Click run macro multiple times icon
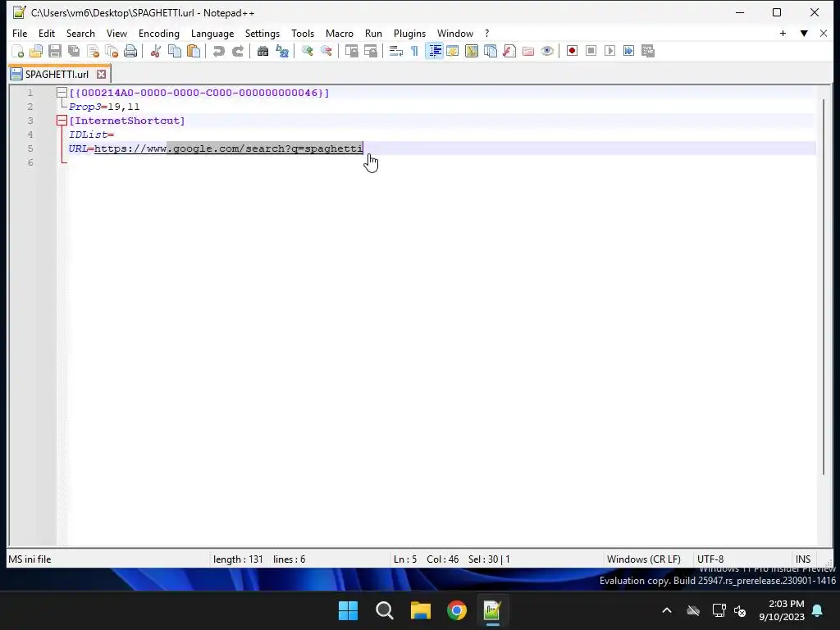This screenshot has width=840, height=630. pos(629,51)
